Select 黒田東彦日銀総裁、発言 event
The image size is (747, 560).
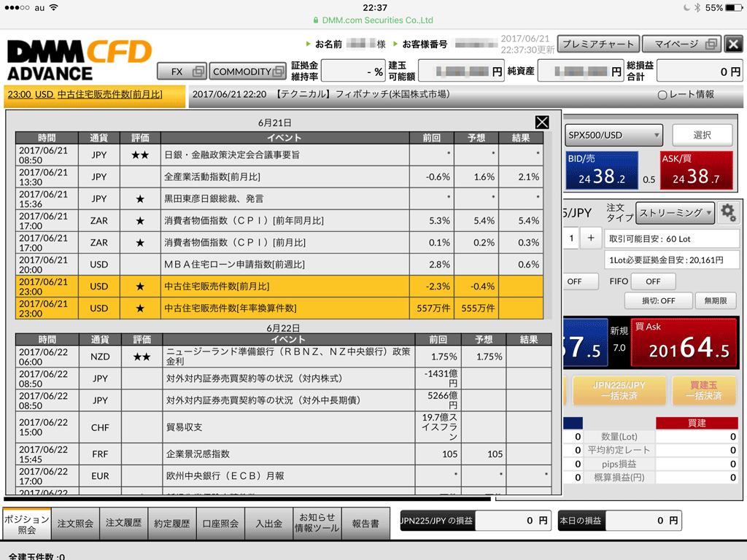click(x=279, y=198)
